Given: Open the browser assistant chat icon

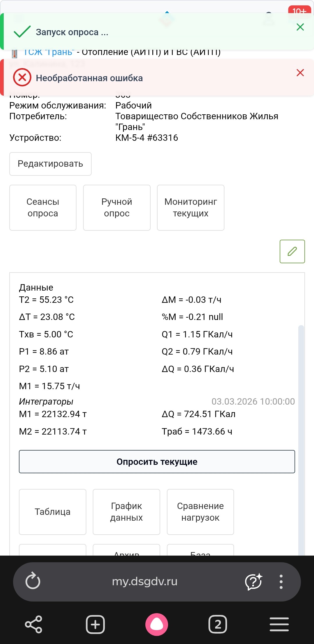Looking at the screenshot, I should [x=254, y=581].
